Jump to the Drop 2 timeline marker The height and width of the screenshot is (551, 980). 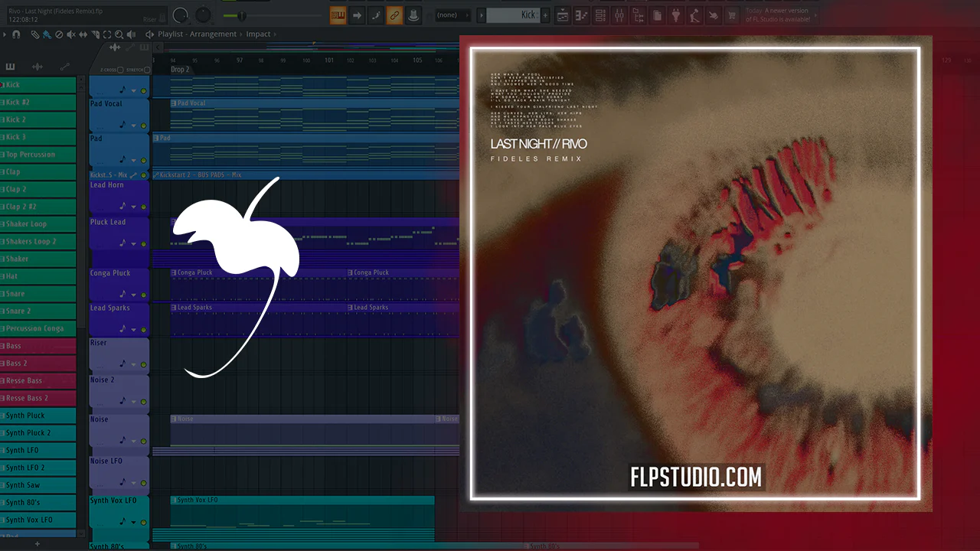coord(180,70)
